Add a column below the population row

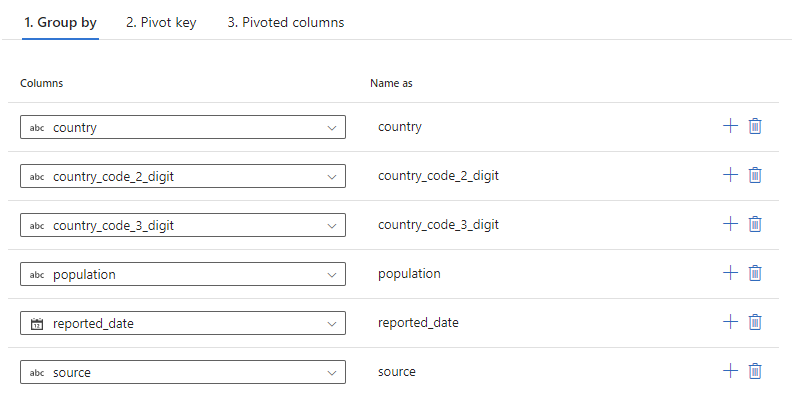(730, 273)
